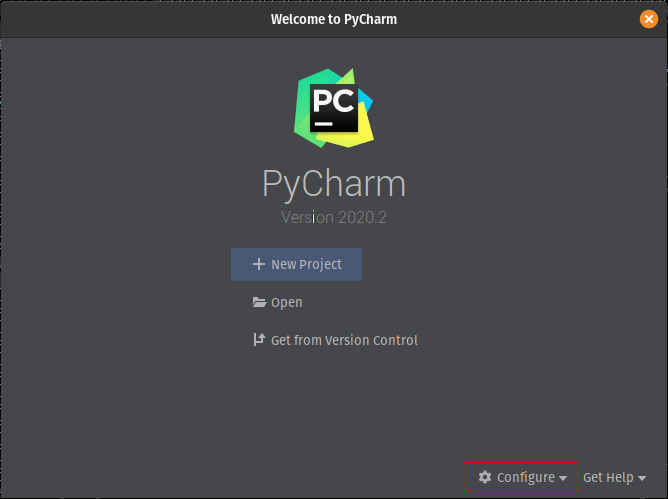
Task: Click the large PyCharm title text
Action: [x=334, y=184]
